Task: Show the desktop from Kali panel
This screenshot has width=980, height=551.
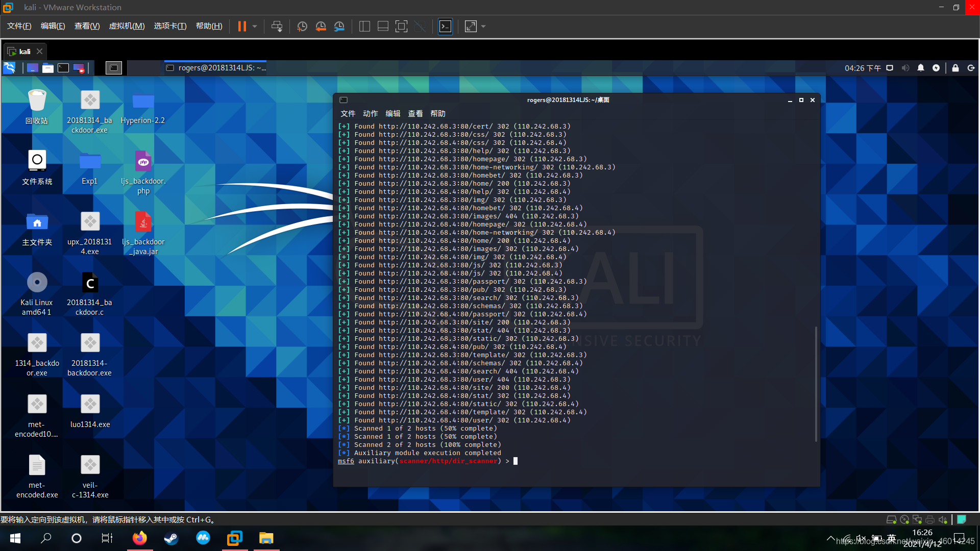Action: point(33,68)
